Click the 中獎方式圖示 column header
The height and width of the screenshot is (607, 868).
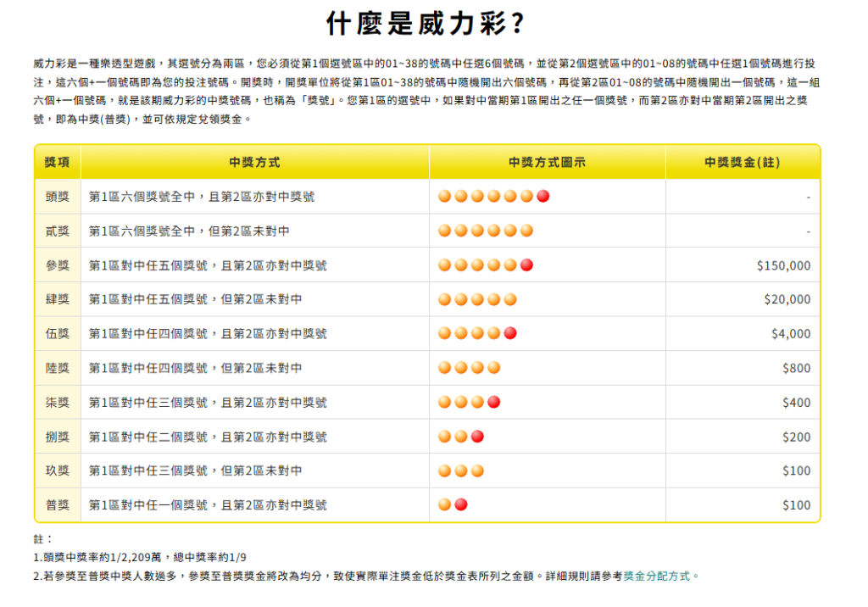point(547,162)
